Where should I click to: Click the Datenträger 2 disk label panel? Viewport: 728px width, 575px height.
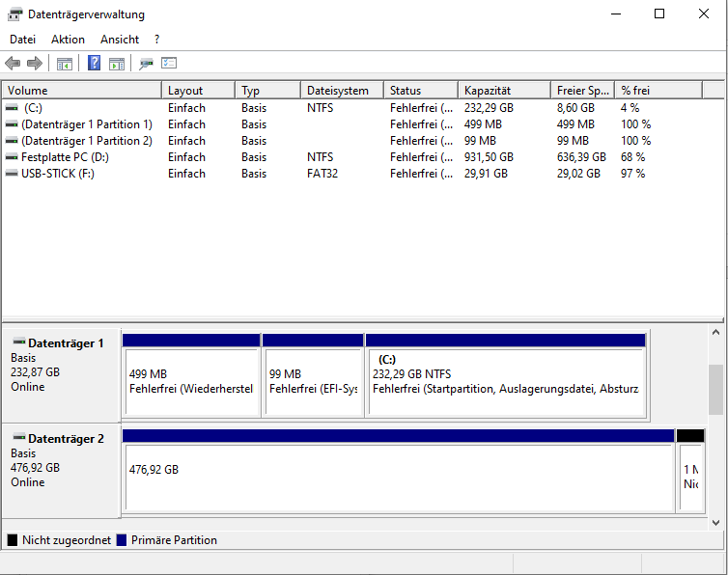click(x=61, y=470)
